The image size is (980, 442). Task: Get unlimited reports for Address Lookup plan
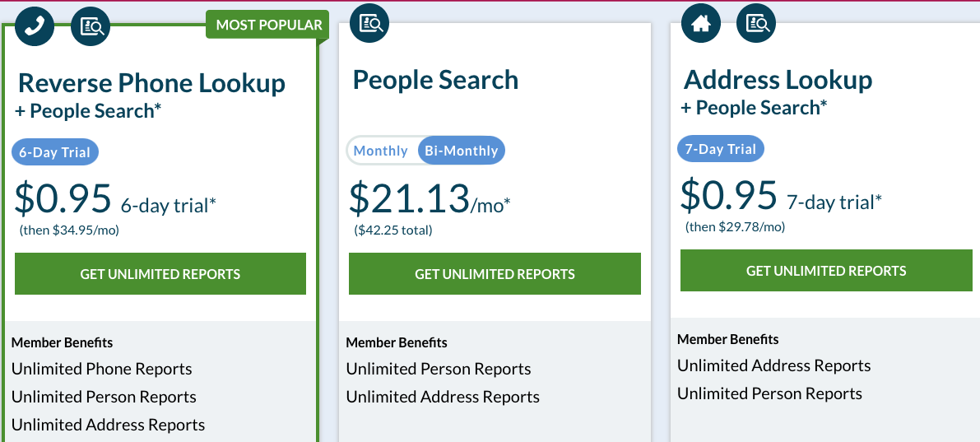click(x=826, y=271)
